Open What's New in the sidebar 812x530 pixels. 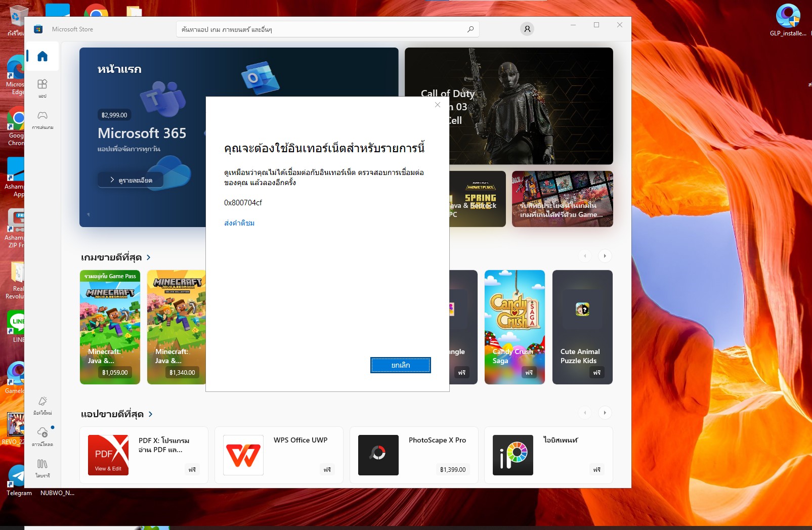[42, 405]
